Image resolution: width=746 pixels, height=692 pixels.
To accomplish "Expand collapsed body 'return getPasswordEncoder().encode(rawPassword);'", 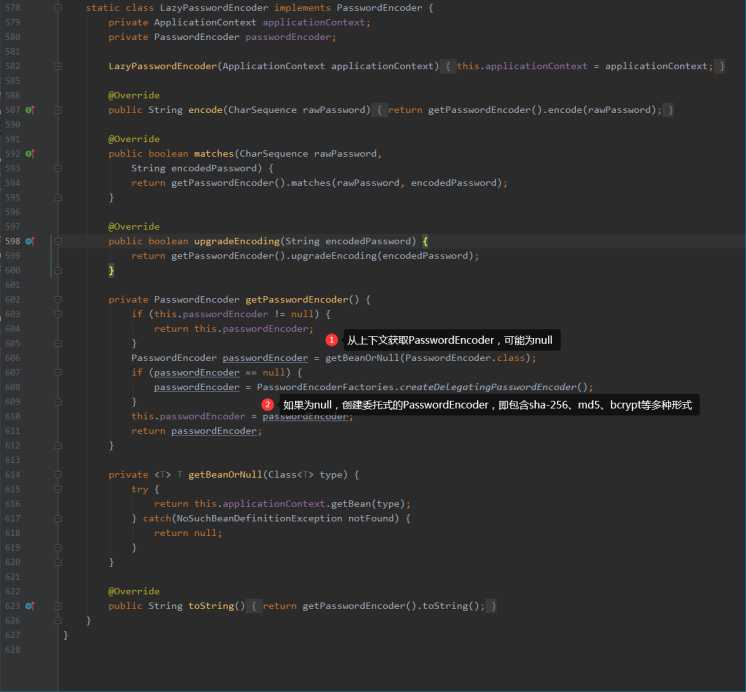I will click(524, 110).
